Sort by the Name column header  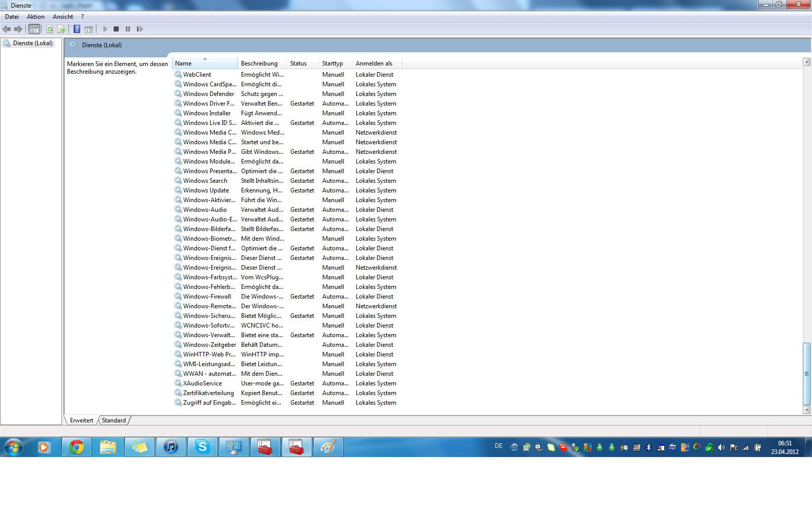(x=205, y=63)
